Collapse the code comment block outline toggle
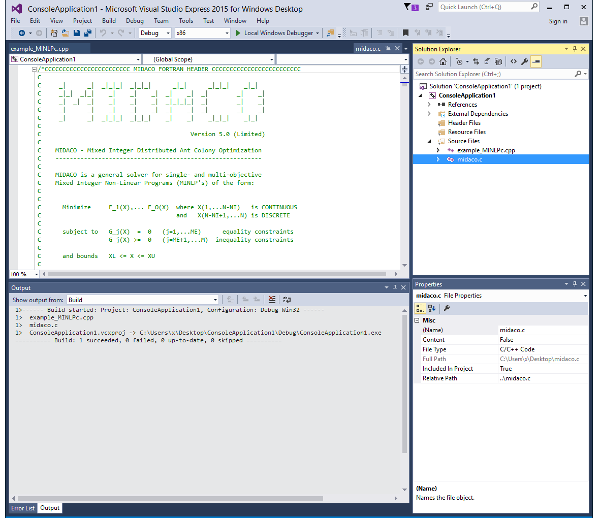Viewport: 600px width, 518px height. [34, 70]
